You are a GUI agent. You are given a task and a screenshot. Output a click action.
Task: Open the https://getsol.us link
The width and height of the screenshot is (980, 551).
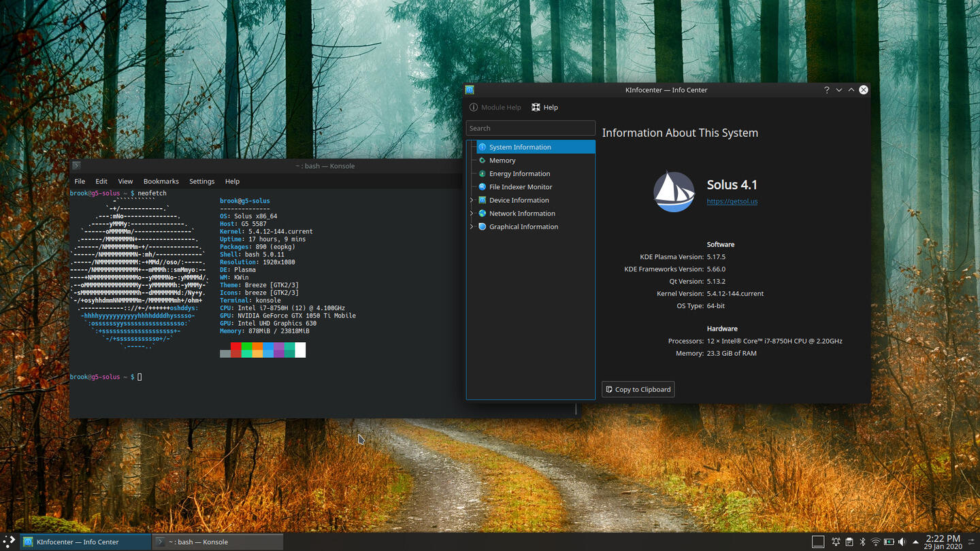pos(732,201)
